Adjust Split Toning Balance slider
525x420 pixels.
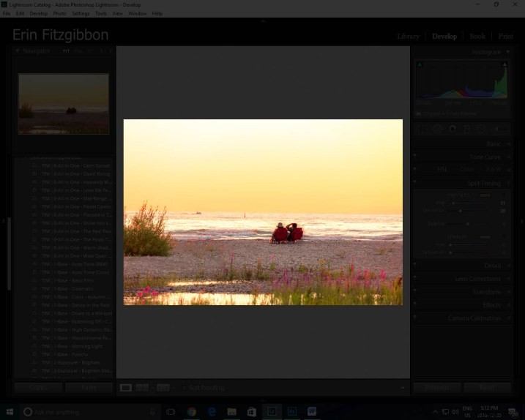(468, 224)
